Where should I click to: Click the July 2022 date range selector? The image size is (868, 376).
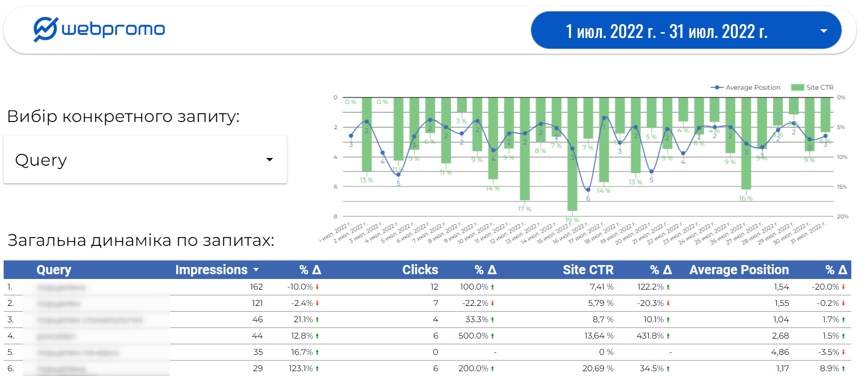(x=666, y=31)
